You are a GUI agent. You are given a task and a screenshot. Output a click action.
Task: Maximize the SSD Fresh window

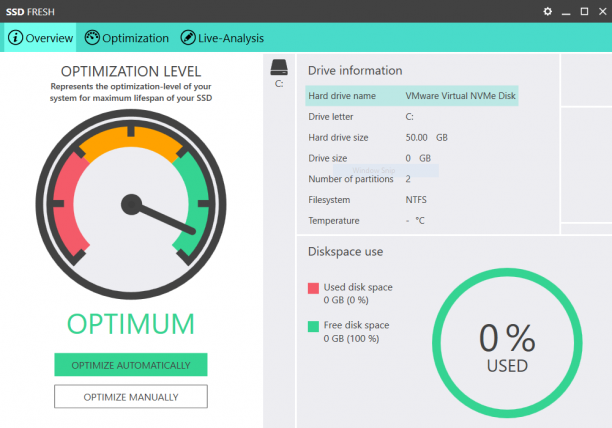coord(584,11)
